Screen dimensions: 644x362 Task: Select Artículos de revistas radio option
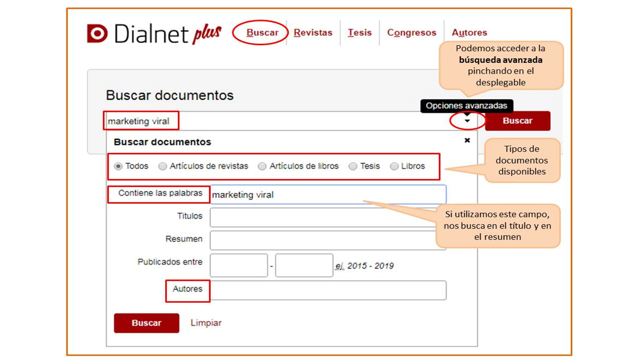(x=163, y=166)
